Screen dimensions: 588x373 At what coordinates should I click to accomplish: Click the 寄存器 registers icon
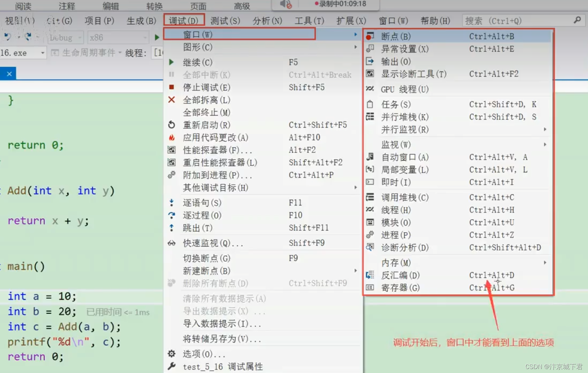coord(370,287)
